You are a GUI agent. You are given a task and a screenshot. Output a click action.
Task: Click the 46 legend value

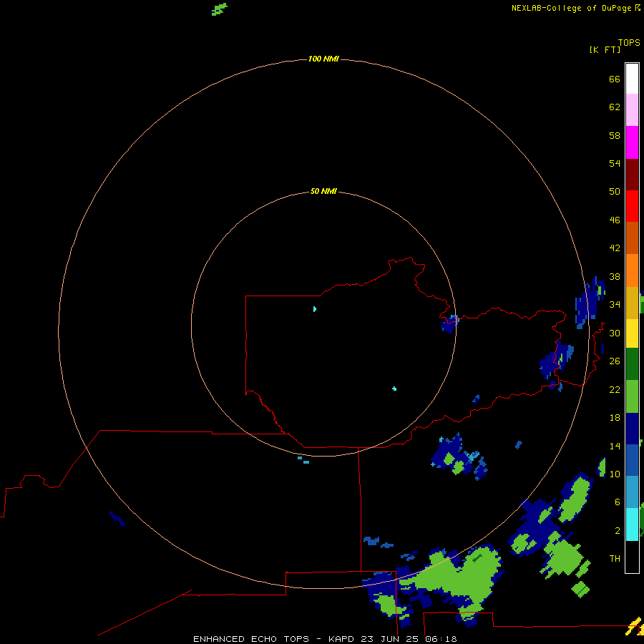click(x=615, y=220)
